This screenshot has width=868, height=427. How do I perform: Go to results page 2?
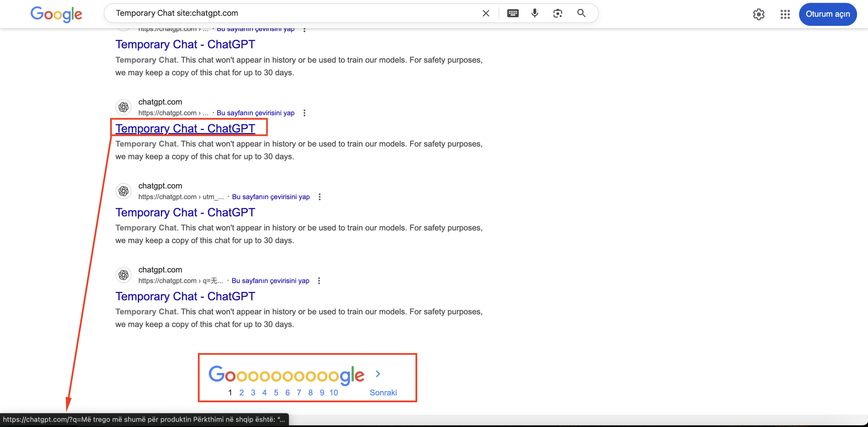(241, 393)
